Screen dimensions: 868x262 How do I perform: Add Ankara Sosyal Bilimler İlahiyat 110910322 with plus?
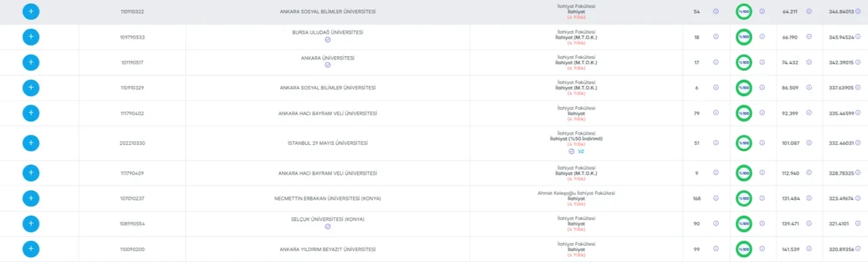click(x=31, y=12)
